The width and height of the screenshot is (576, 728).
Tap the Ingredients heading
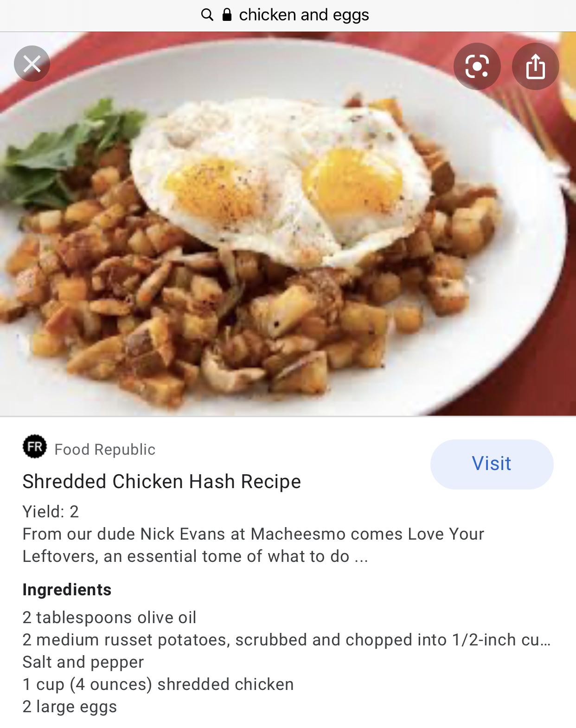(67, 590)
